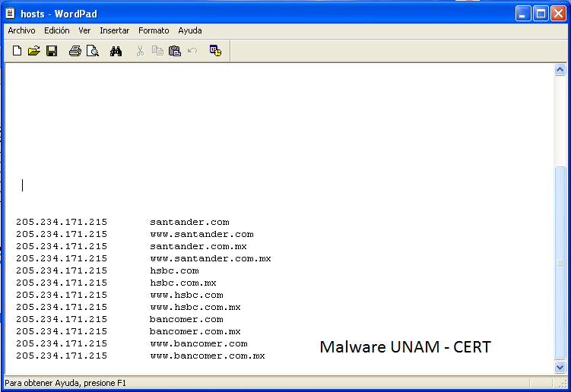Open the Edición menu

[x=57, y=30]
